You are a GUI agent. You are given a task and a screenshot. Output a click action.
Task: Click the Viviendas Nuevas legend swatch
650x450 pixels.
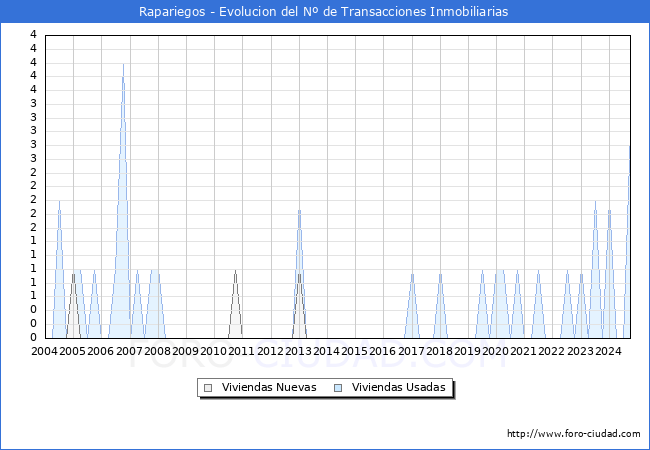point(208,388)
